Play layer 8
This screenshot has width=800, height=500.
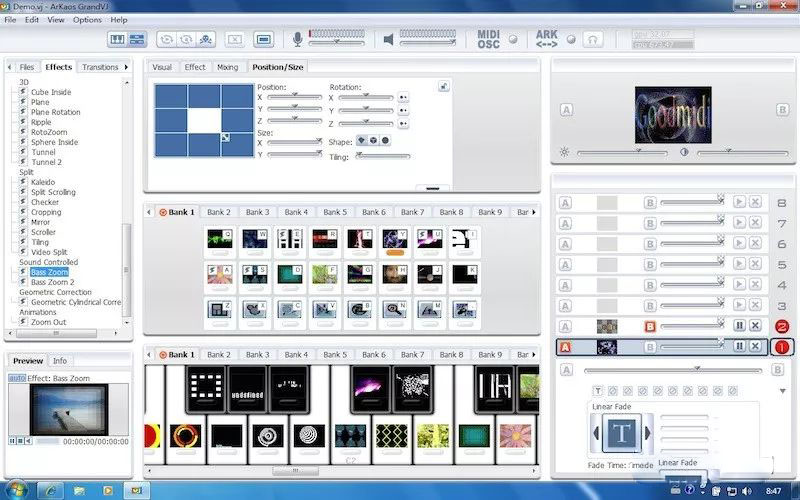(739, 202)
